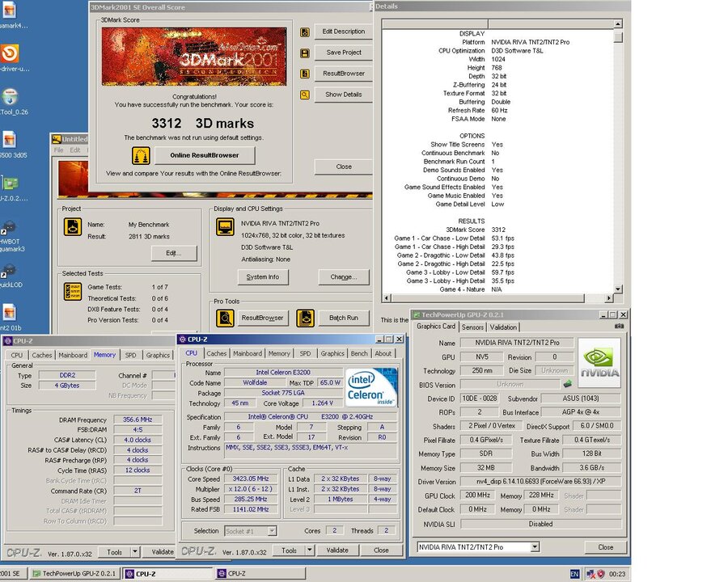Click Details list scroll down arrow
This screenshot has width=728, height=582.
[617, 289]
